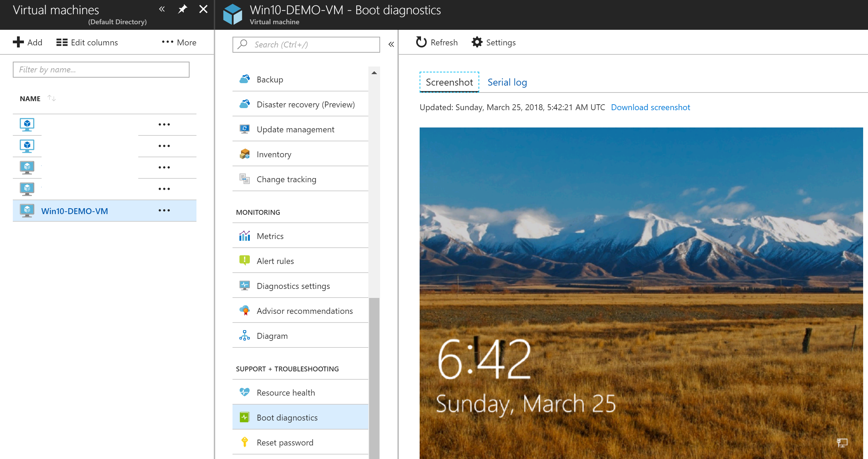
Task: Open Diagnostics settings
Action: [x=293, y=286]
